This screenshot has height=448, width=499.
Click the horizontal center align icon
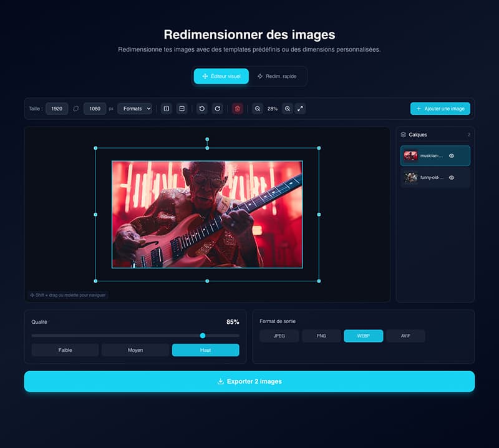point(166,109)
